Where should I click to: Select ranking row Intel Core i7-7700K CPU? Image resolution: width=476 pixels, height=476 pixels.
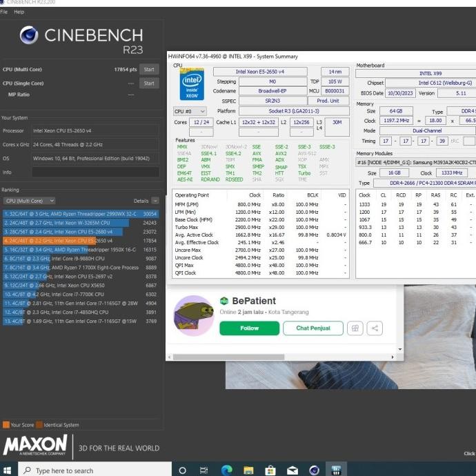[x=81, y=295]
